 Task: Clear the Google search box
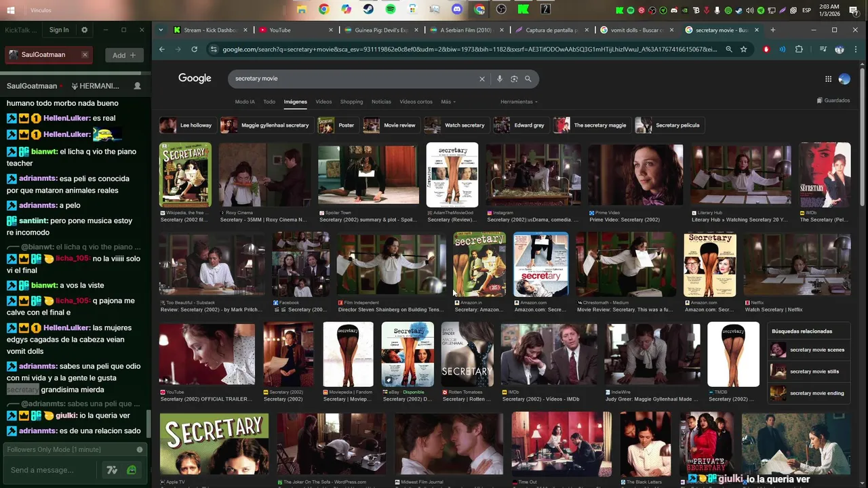click(x=482, y=79)
